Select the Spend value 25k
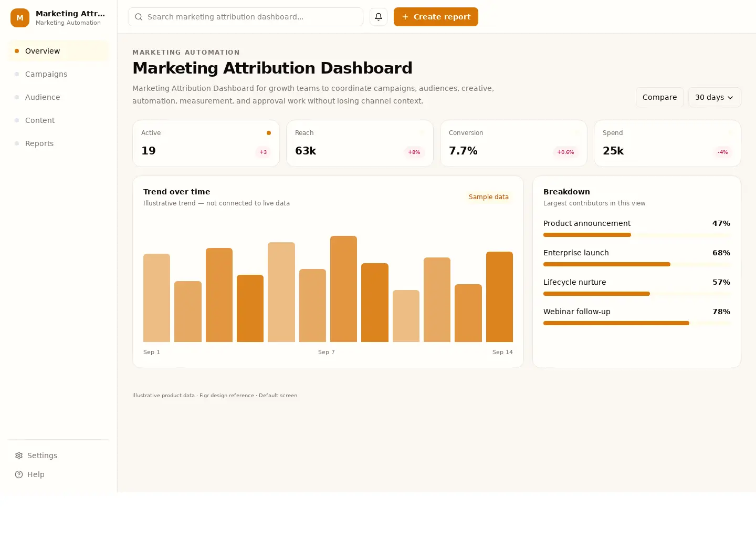 click(613, 151)
